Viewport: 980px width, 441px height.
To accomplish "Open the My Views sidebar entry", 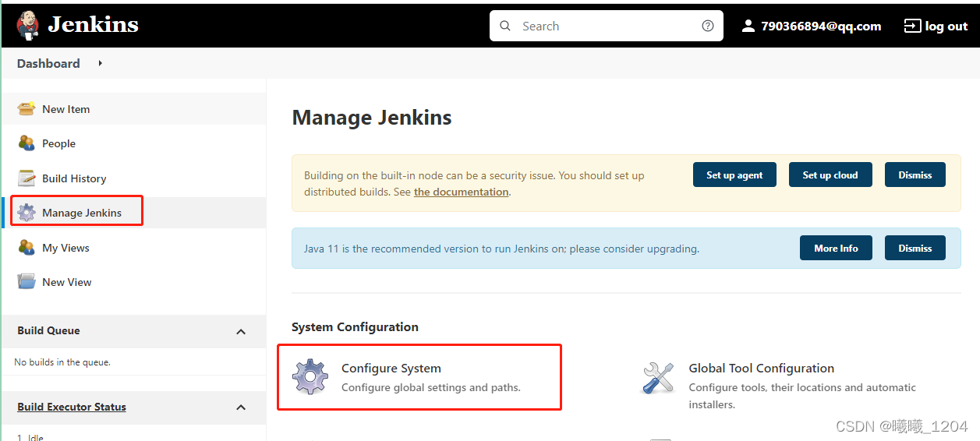I will point(65,248).
